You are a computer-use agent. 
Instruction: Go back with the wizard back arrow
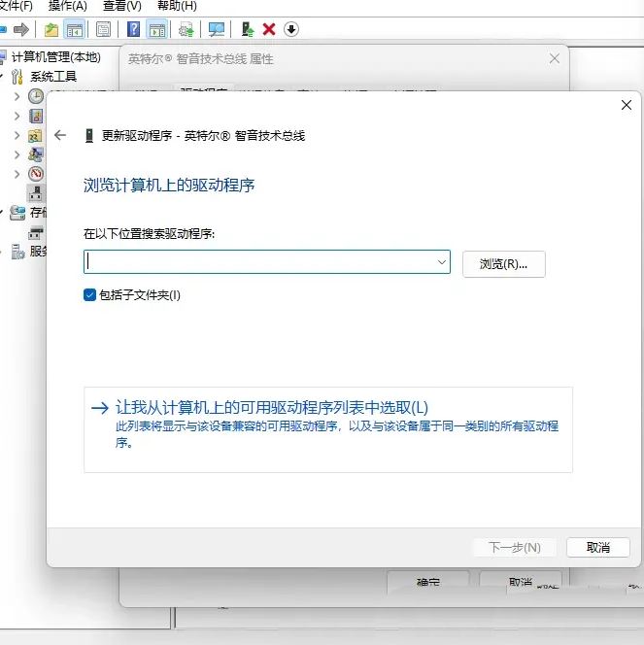click(x=60, y=135)
